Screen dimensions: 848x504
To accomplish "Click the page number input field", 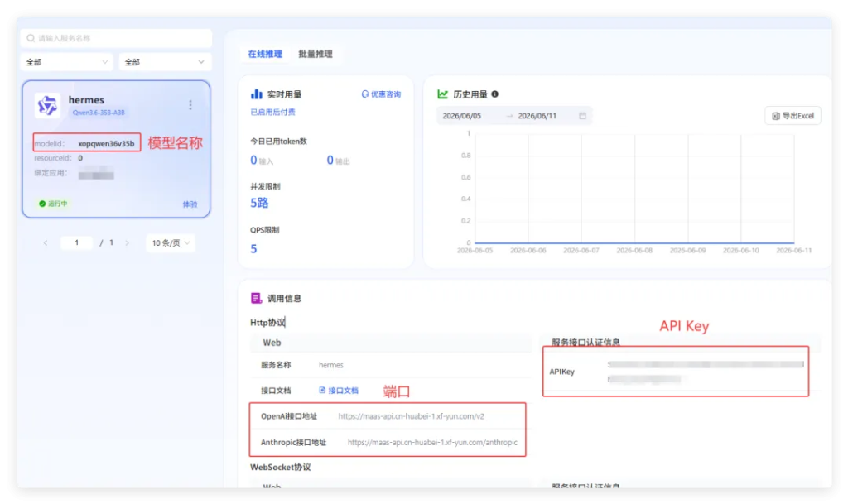I will (76, 243).
